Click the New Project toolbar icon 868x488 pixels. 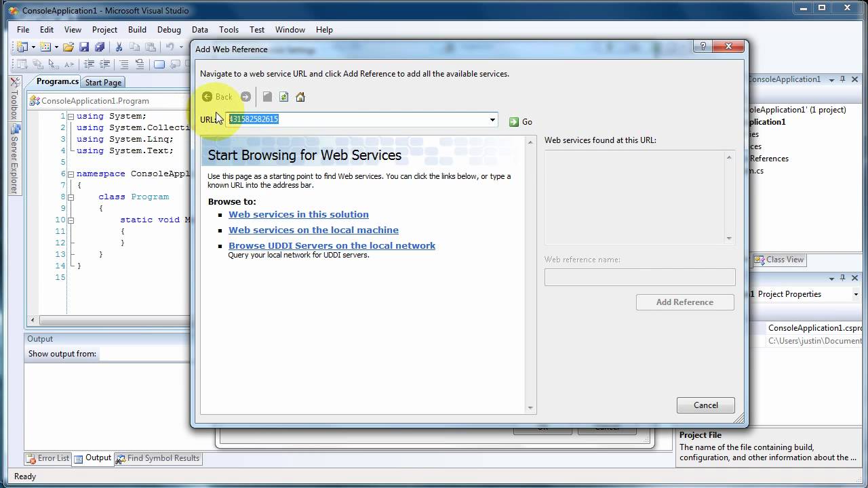pos(22,47)
